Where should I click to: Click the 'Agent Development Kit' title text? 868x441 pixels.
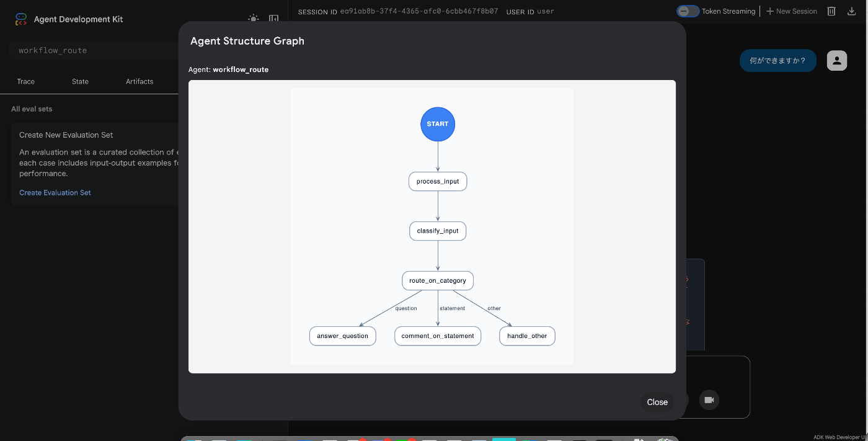pos(79,19)
